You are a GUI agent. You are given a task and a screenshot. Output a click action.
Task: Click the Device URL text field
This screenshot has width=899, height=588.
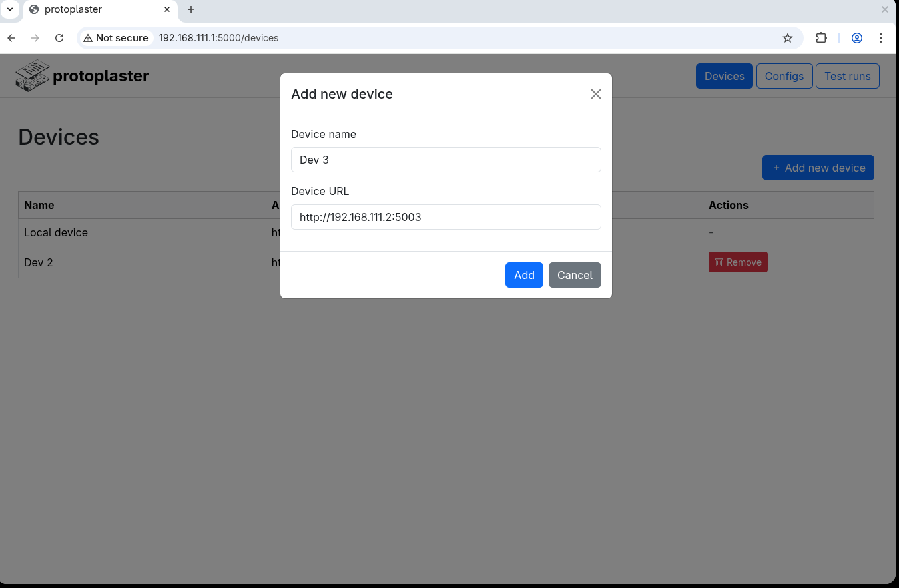(x=446, y=217)
